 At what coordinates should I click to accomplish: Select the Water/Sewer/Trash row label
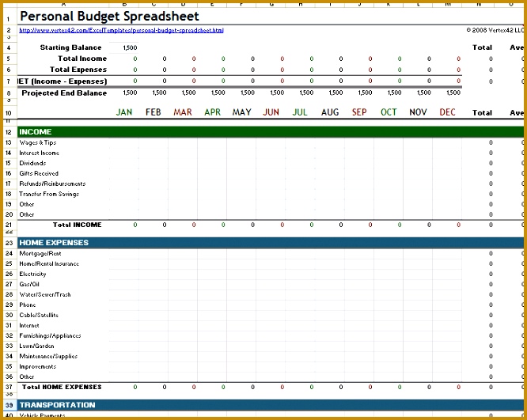coord(45,295)
